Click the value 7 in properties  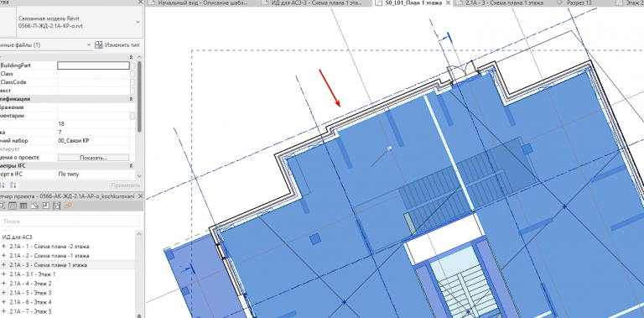point(60,133)
